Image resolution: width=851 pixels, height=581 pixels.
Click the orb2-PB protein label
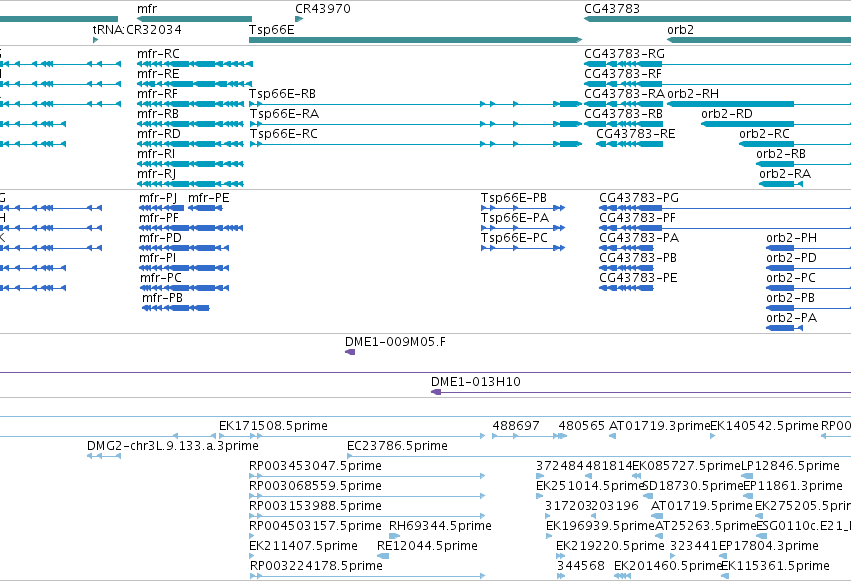click(790, 298)
